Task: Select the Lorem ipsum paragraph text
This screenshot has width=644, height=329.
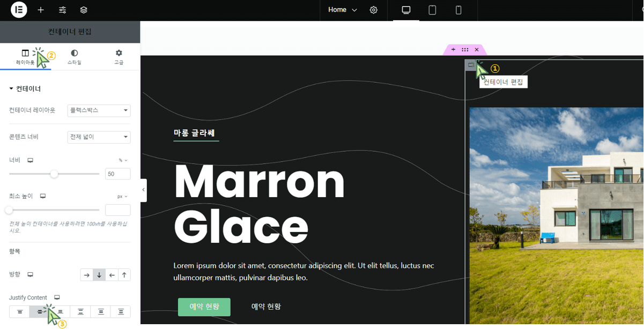Action: [x=304, y=272]
